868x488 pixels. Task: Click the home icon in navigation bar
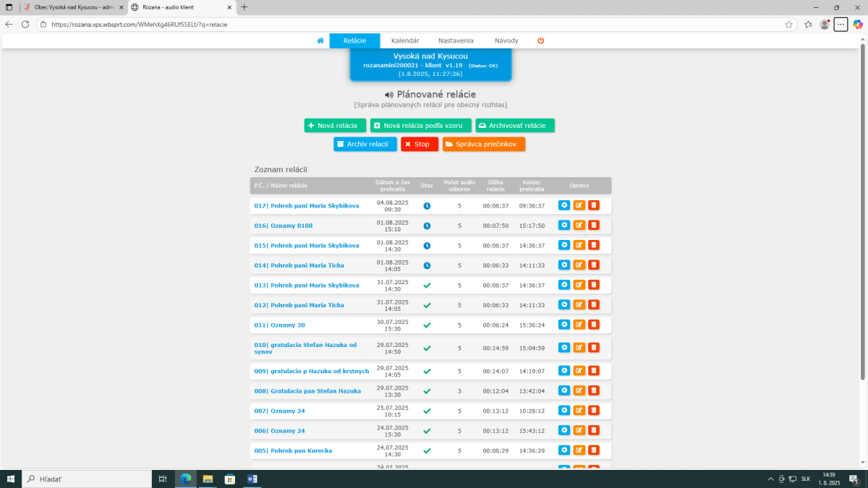[320, 40]
